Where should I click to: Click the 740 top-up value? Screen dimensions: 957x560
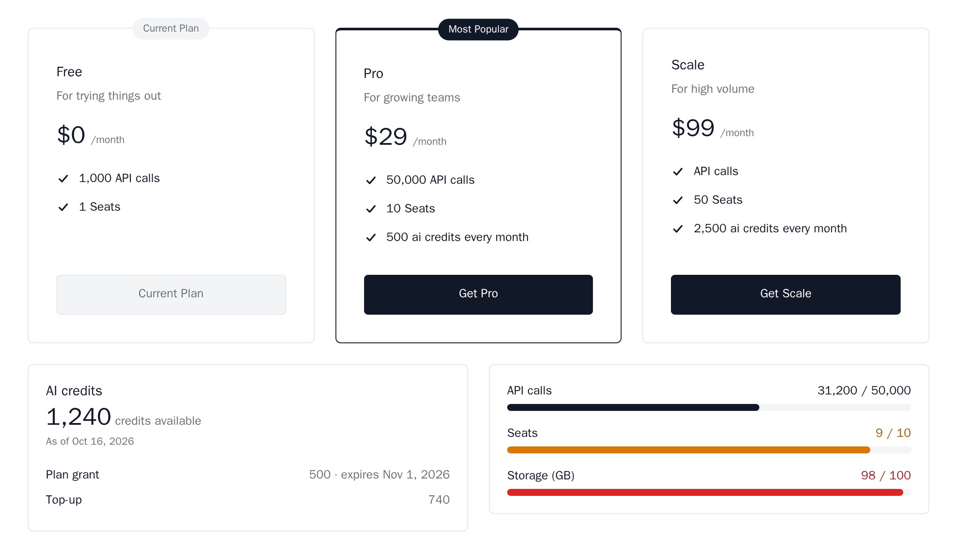[x=439, y=500]
